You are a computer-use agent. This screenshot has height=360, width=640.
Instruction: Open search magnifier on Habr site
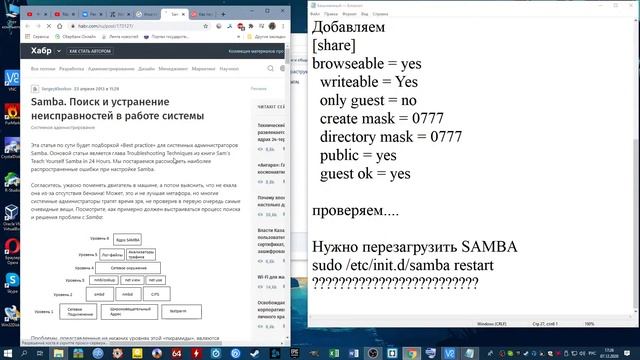(270, 69)
